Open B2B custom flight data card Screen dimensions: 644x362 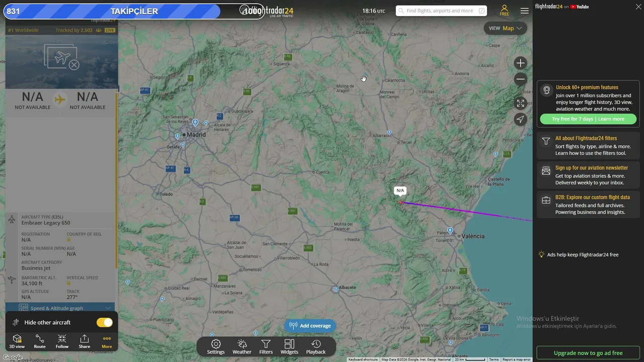(x=588, y=205)
